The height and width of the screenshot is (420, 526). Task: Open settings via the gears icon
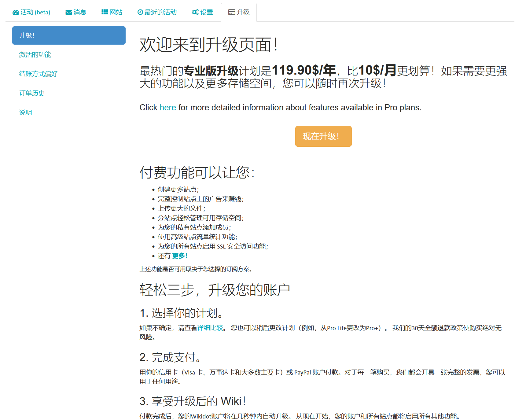pyautogui.click(x=195, y=12)
